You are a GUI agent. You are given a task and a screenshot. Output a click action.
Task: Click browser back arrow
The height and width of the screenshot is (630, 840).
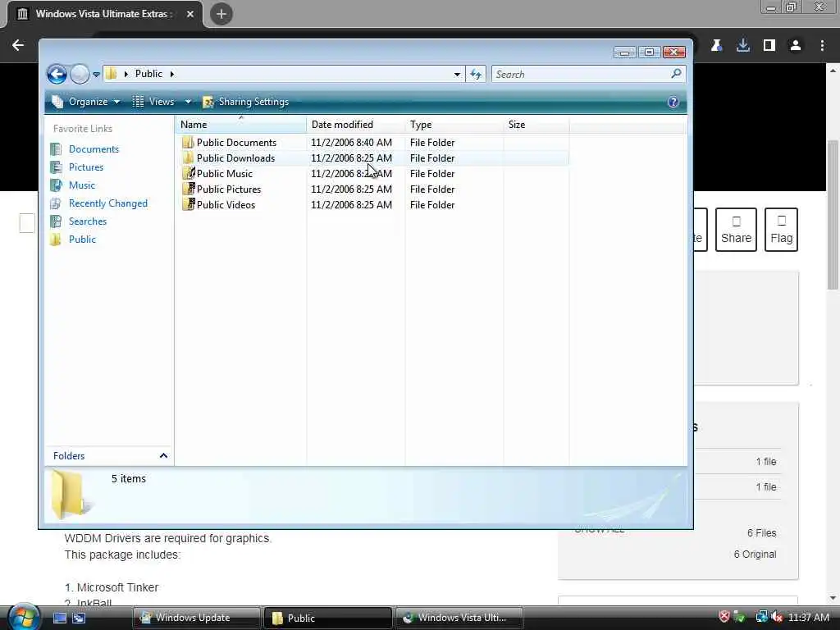click(18, 45)
